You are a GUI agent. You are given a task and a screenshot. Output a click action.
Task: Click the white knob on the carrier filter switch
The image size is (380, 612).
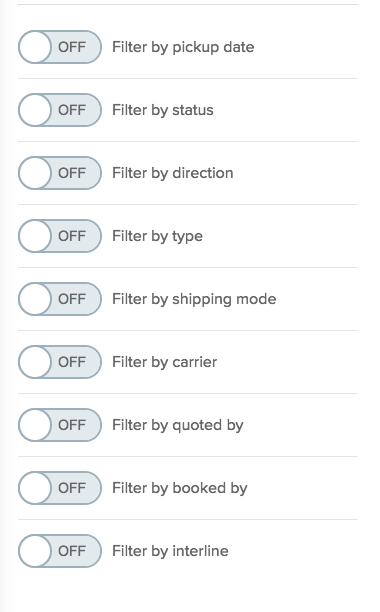[35, 362]
